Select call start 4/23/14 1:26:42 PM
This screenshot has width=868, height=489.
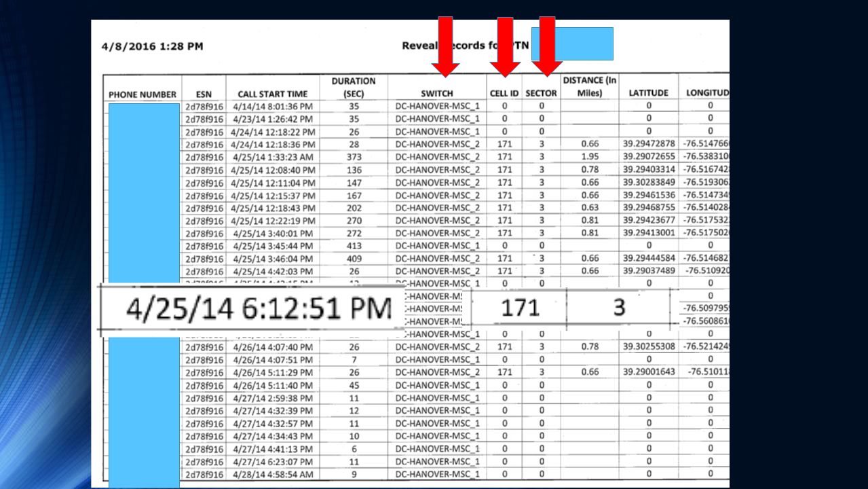pos(273,119)
